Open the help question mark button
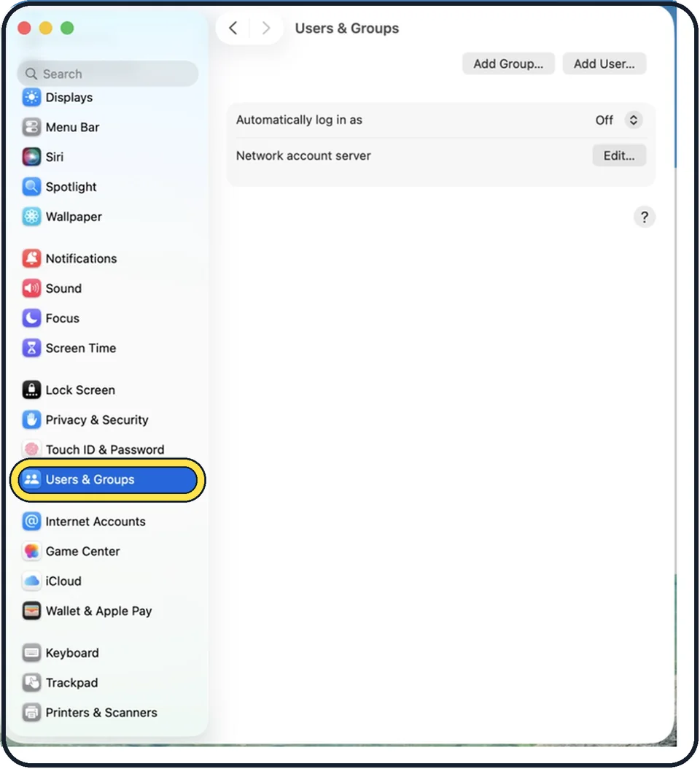The height and width of the screenshot is (769, 700). pyautogui.click(x=645, y=217)
